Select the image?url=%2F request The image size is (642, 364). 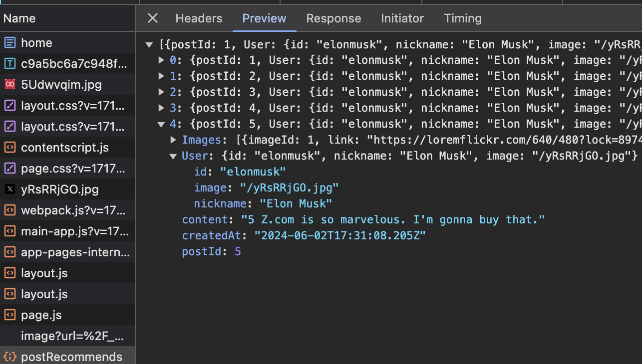pos(67,336)
